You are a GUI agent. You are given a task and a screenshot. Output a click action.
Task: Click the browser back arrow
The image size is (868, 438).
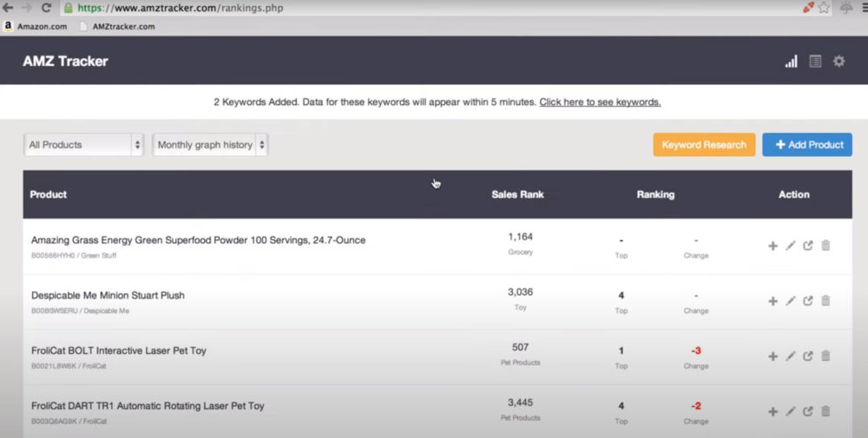(x=8, y=8)
